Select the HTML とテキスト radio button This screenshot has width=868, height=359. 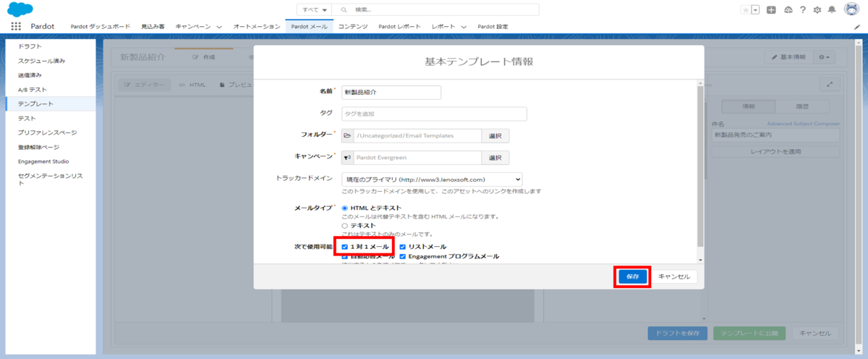[x=345, y=208]
